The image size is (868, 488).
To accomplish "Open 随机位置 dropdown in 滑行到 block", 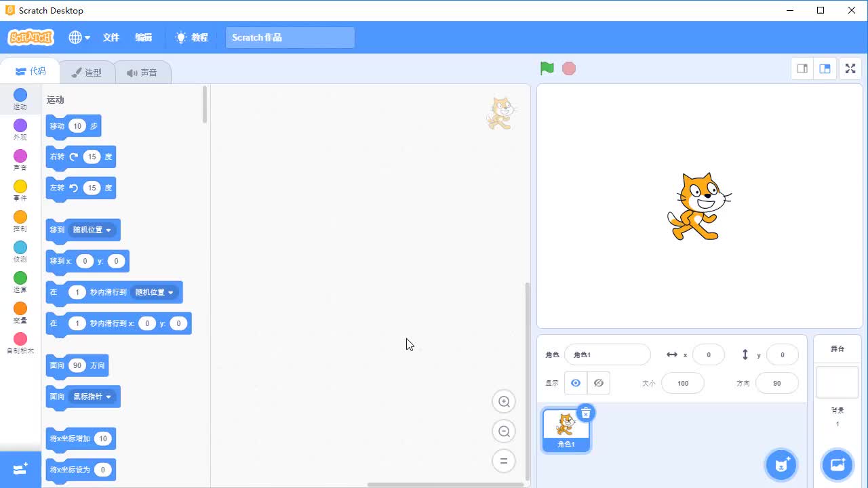I will pyautogui.click(x=155, y=292).
